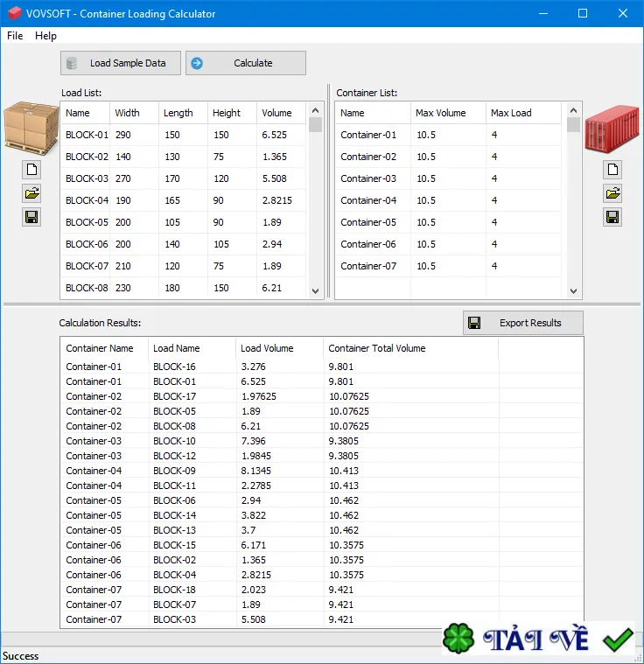Image resolution: width=644 pixels, height=664 pixels.
Task: Select BLOCK-05 in the Load List
Action: pyautogui.click(x=184, y=222)
